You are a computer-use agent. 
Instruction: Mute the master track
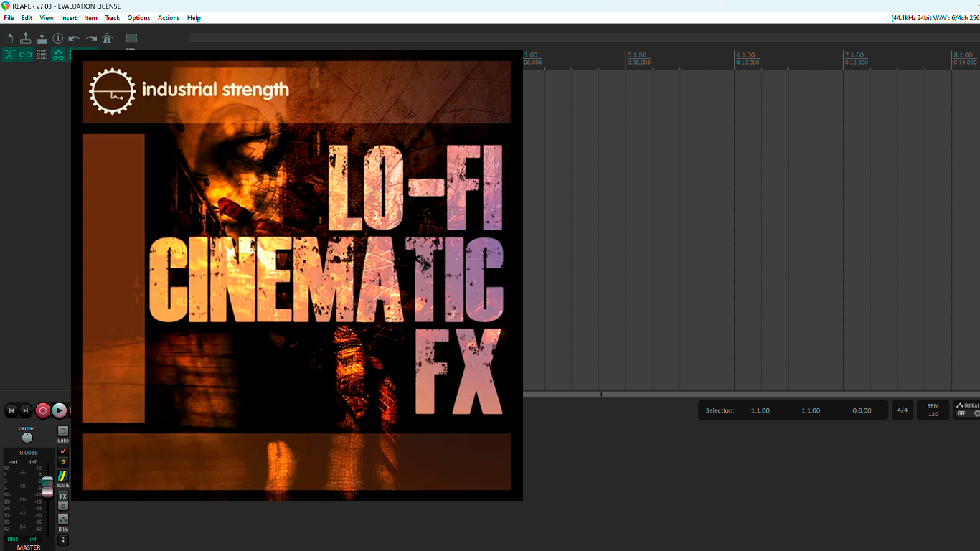pos(63,451)
